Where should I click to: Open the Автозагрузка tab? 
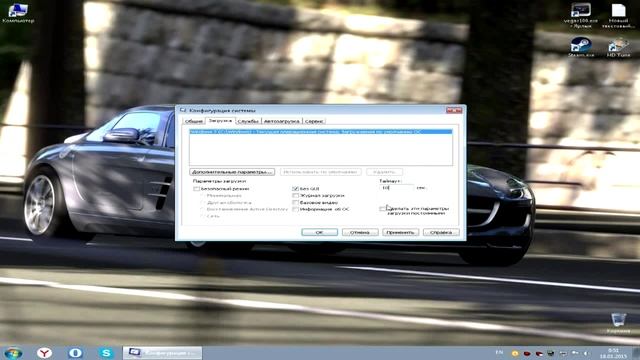(282, 121)
